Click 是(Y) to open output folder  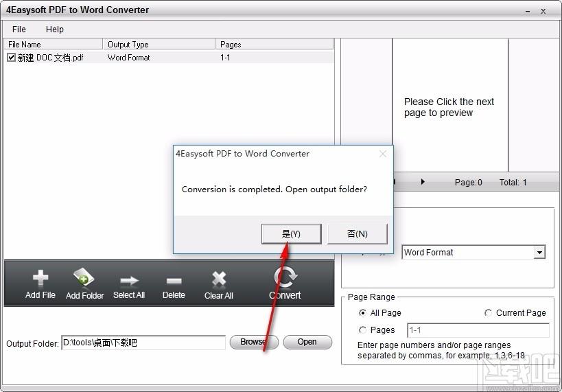291,234
